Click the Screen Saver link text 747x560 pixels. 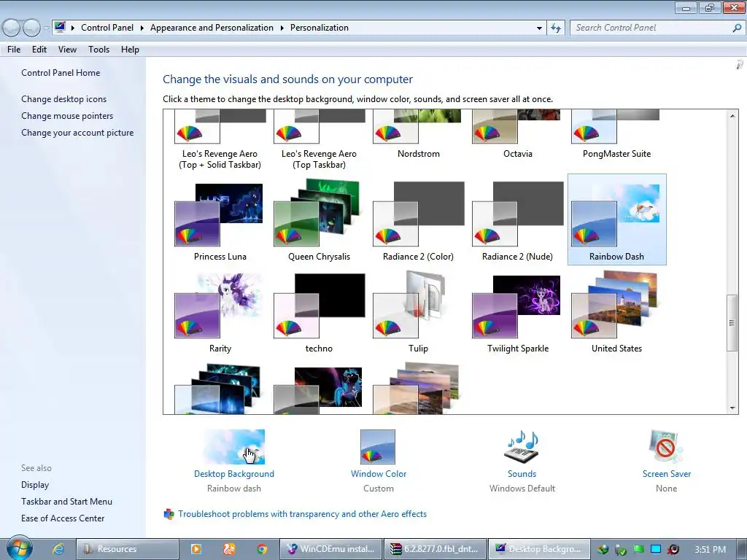click(x=667, y=474)
